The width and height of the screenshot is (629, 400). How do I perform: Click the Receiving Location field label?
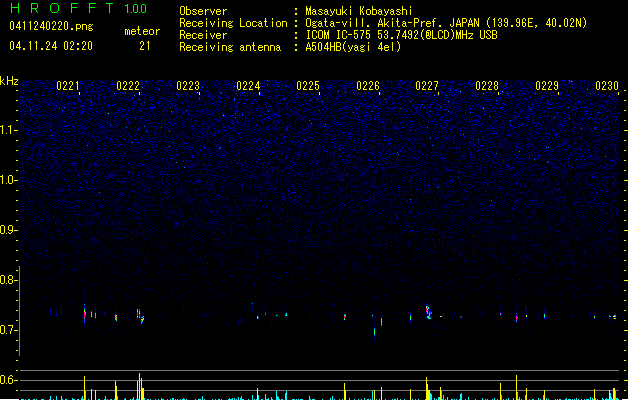pos(233,23)
